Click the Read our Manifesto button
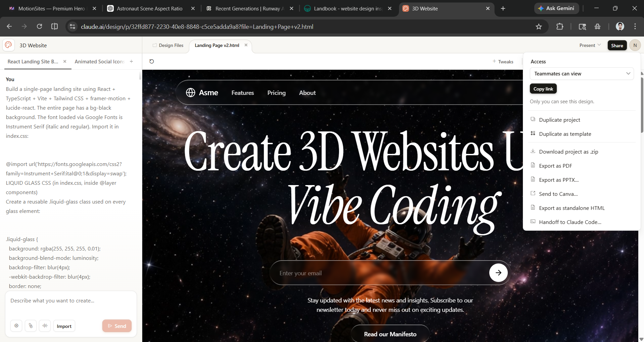Image resolution: width=644 pixels, height=342 pixels. coord(390,334)
